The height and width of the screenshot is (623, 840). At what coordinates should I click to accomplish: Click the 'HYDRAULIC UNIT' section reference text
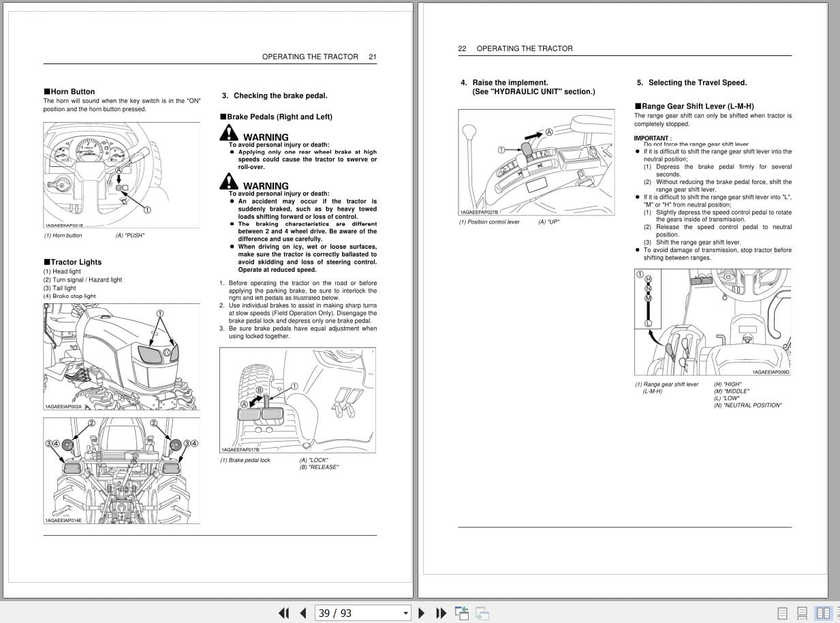point(533,91)
